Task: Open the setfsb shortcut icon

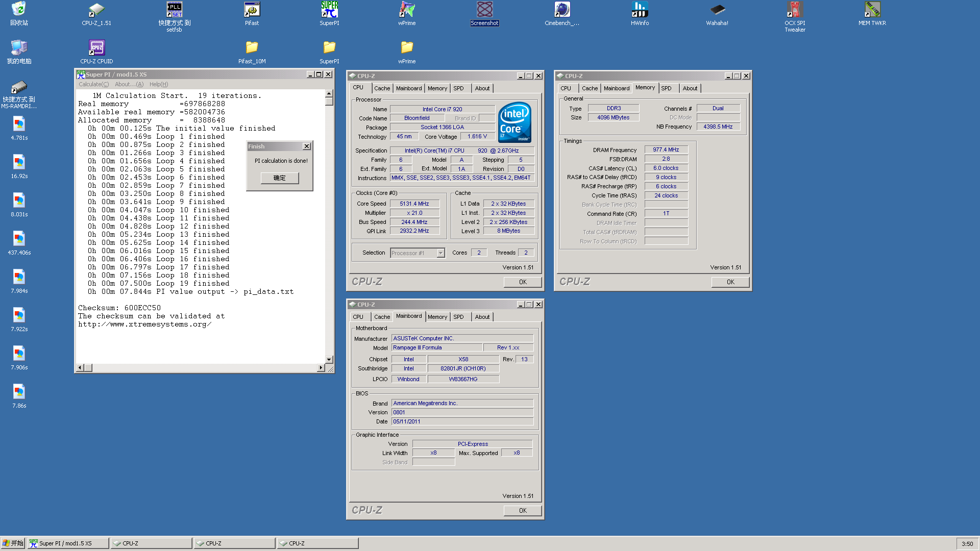Action: (174, 17)
